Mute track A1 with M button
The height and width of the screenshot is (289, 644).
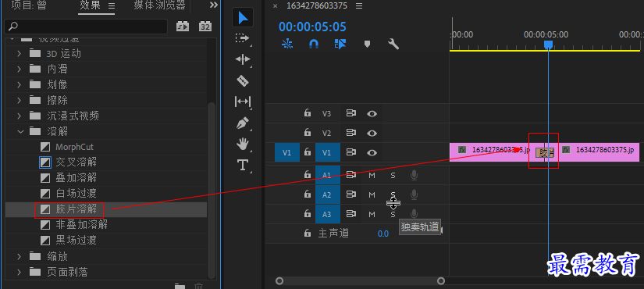click(x=372, y=176)
